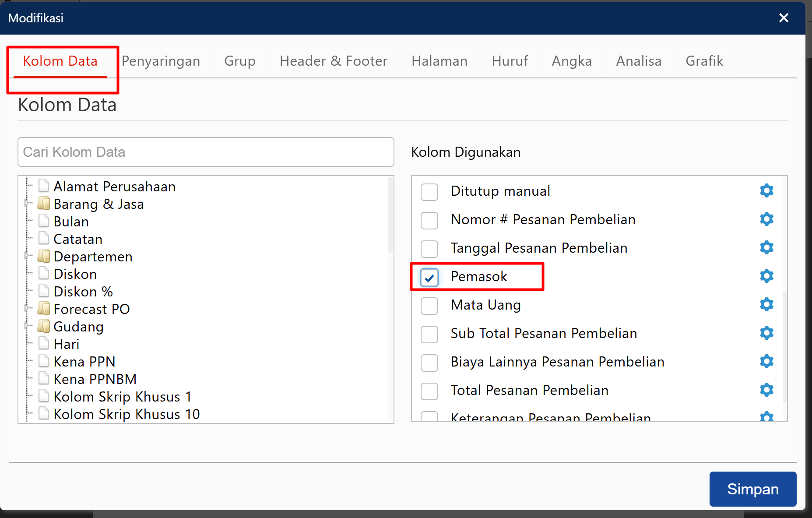Click the Kolom Digunakan list scrollbar
The height and width of the screenshot is (518, 812).
[784, 346]
